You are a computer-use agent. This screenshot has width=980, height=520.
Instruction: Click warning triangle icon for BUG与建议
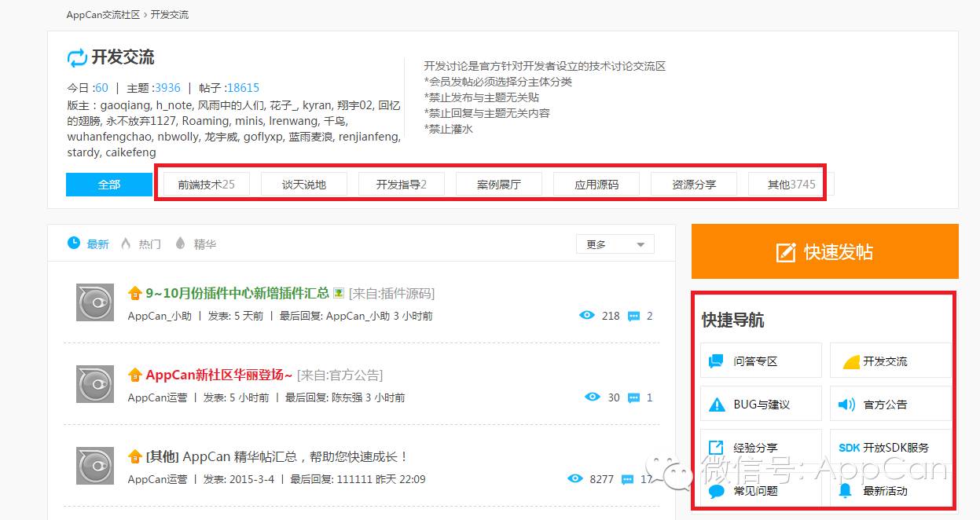tap(717, 405)
